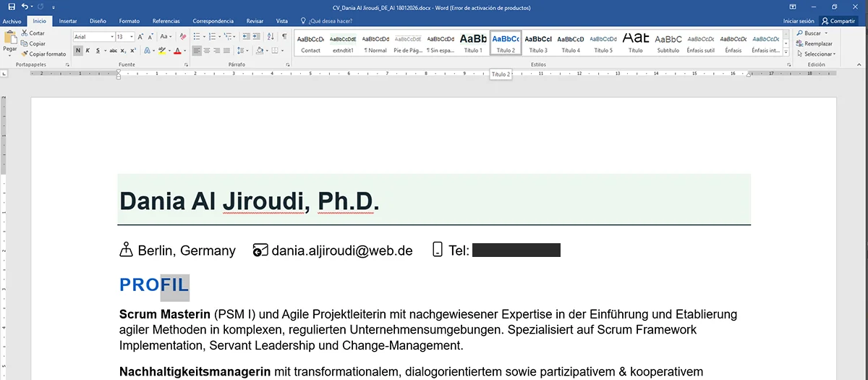Toggle strikethrough abc formatting
This screenshot has width=868, height=380.
point(113,51)
